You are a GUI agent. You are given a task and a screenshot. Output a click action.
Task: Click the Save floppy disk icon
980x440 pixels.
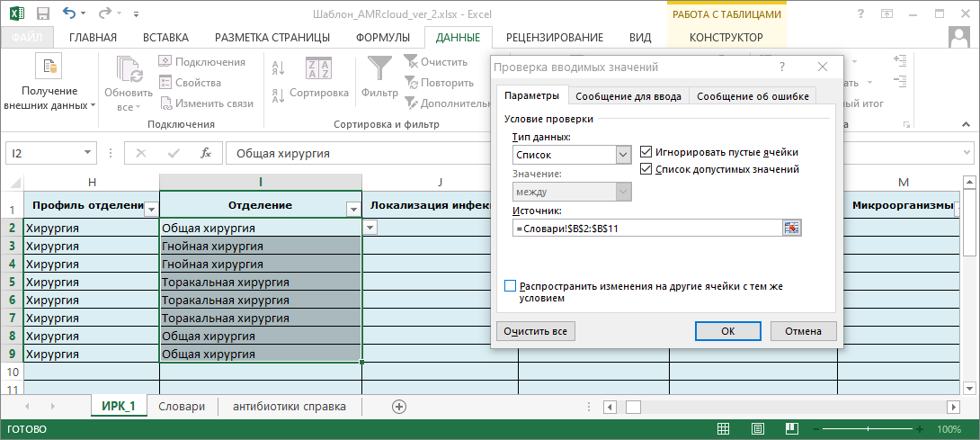coord(43,13)
